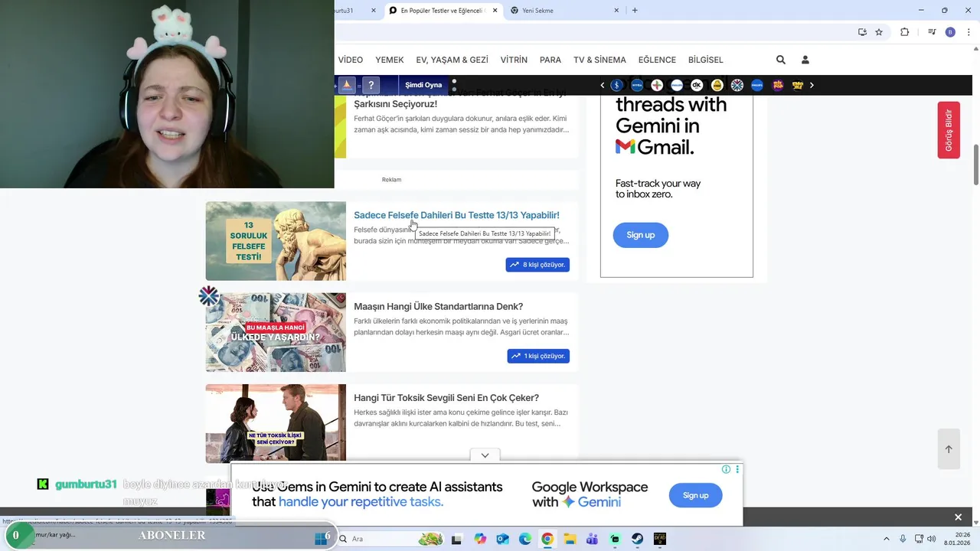Click the Görüş Bildir feedback button
980x551 pixels.
(x=949, y=130)
